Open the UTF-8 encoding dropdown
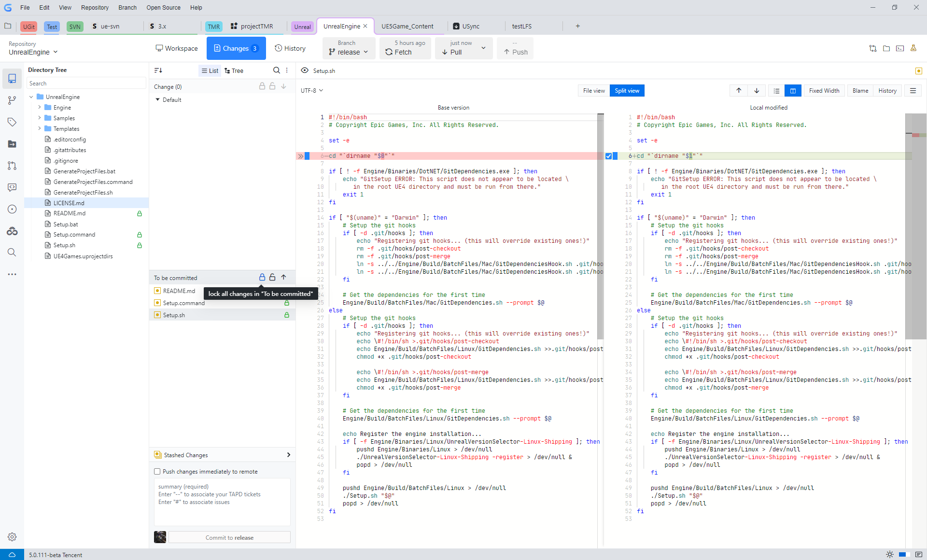This screenshot has width=927, height=560. click(312, 91)
